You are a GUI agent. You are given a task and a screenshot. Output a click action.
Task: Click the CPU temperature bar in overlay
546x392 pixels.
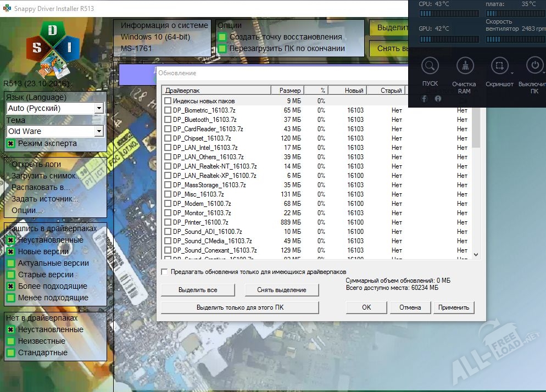tap(449, 14)
